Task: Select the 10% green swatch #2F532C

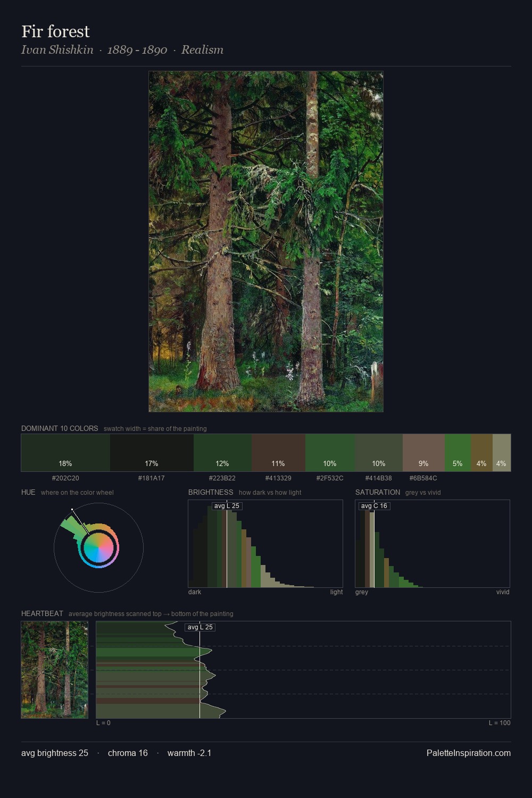Action: click(330, 453)
